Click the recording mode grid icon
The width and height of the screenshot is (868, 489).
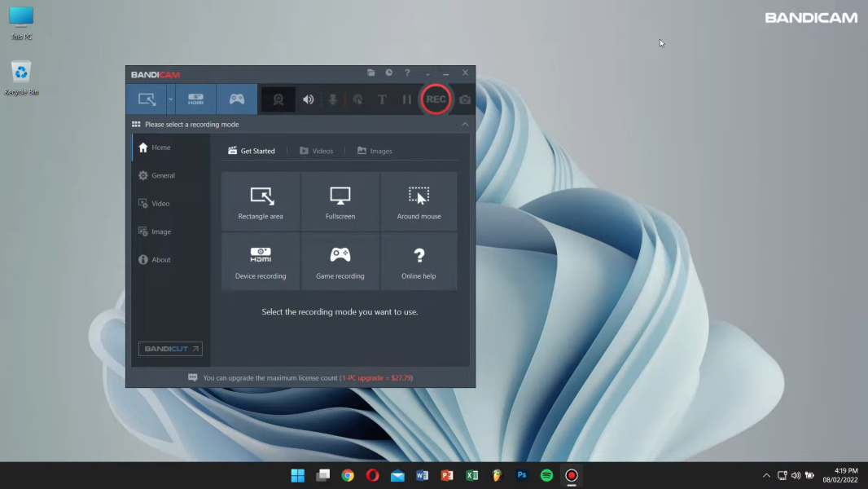pos(136,125)
